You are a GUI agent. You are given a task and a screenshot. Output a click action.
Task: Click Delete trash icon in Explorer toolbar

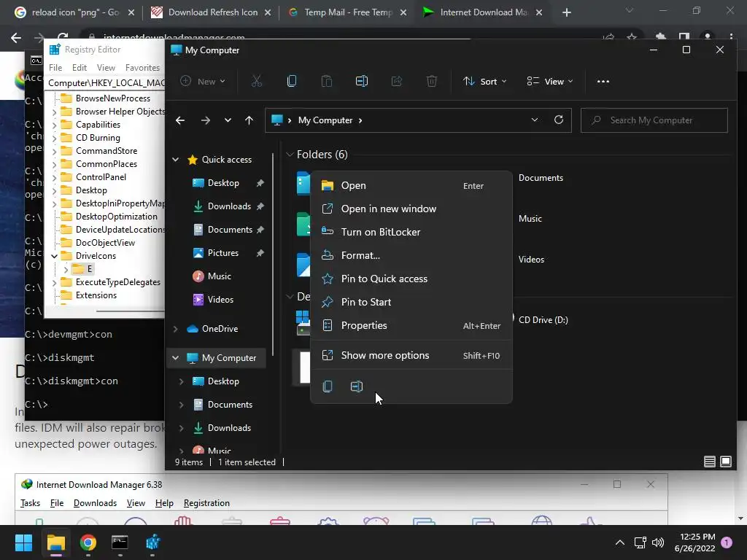(432, 82)
